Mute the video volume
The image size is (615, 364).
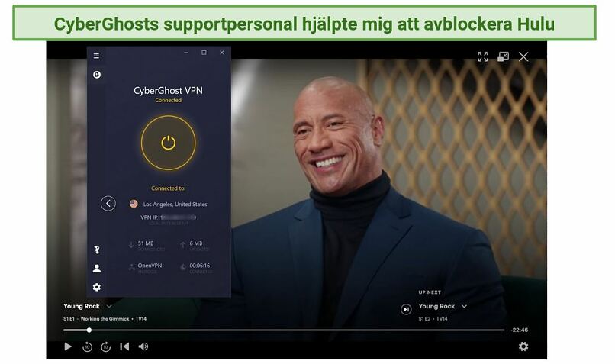click(143, 346)
